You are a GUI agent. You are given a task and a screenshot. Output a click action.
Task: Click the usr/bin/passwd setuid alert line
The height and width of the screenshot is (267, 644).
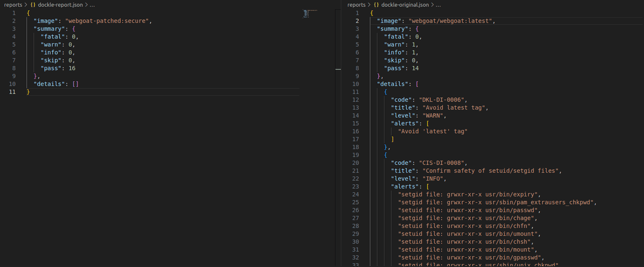(x=471, y=212)
